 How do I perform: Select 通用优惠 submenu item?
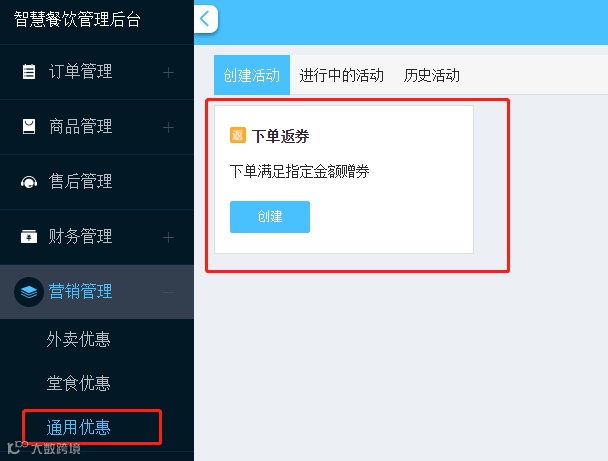click(79, 428)
